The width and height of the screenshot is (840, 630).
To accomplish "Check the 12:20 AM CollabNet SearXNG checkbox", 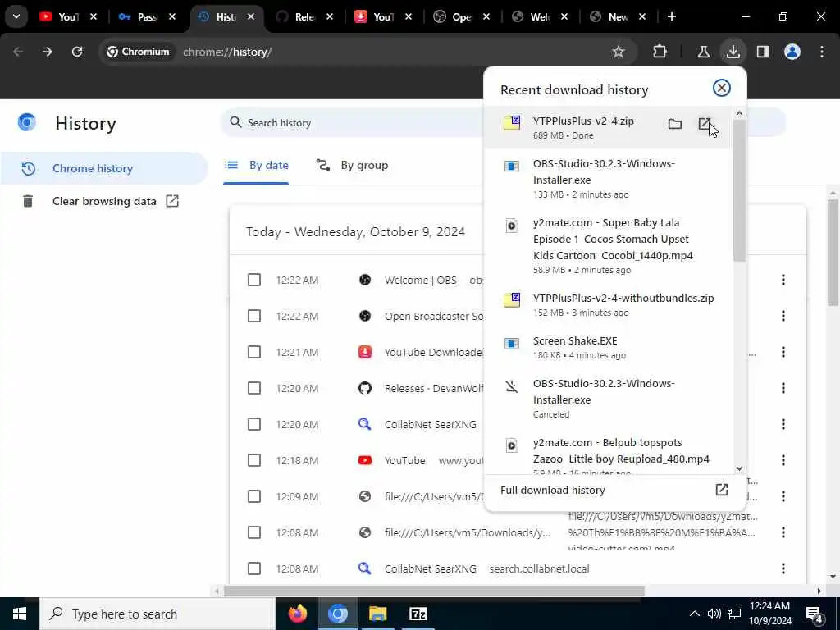I will (254, 424).
